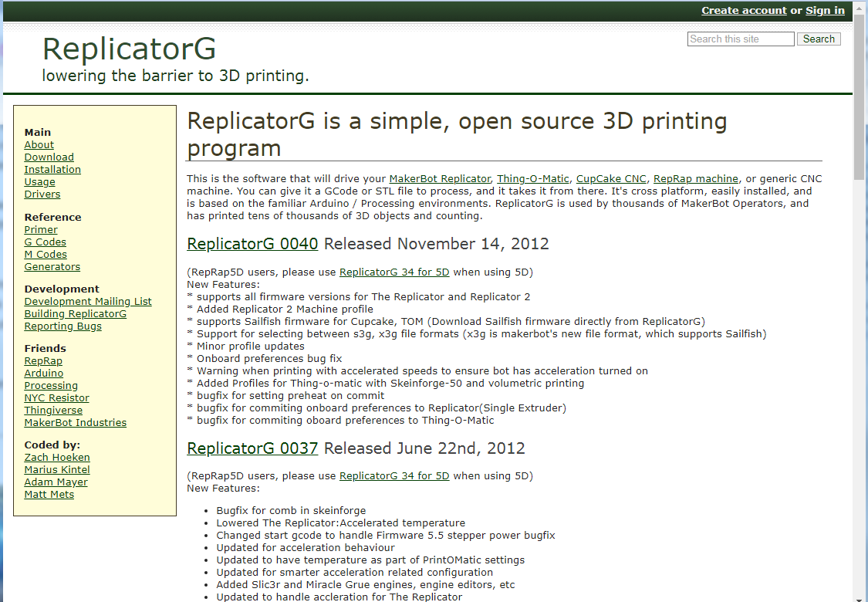868x602 pixels.
Task: Click 'Updated for acceleration behaviour' bullet
Action: coord(306,548)
